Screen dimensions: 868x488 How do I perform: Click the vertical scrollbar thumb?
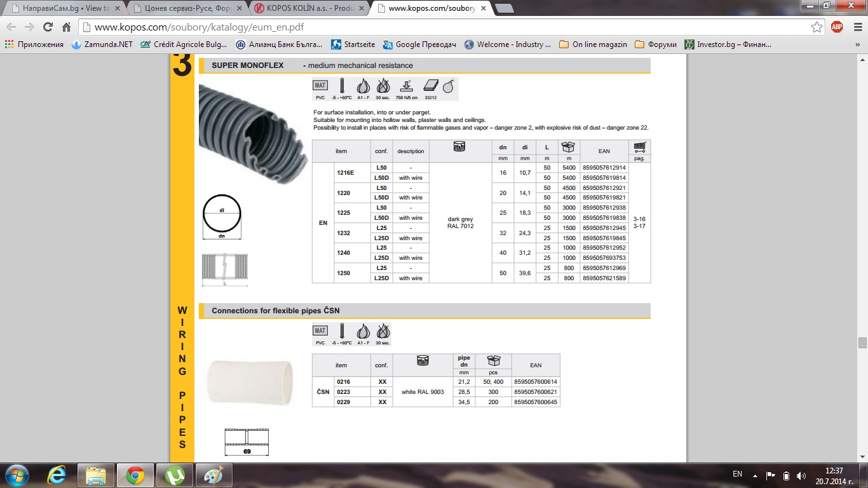tap(862, 342)
